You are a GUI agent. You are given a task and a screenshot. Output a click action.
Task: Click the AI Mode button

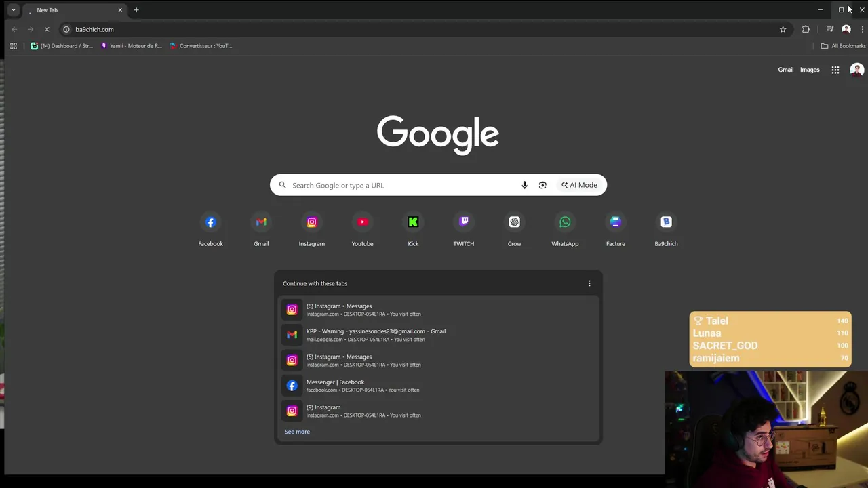579,185
